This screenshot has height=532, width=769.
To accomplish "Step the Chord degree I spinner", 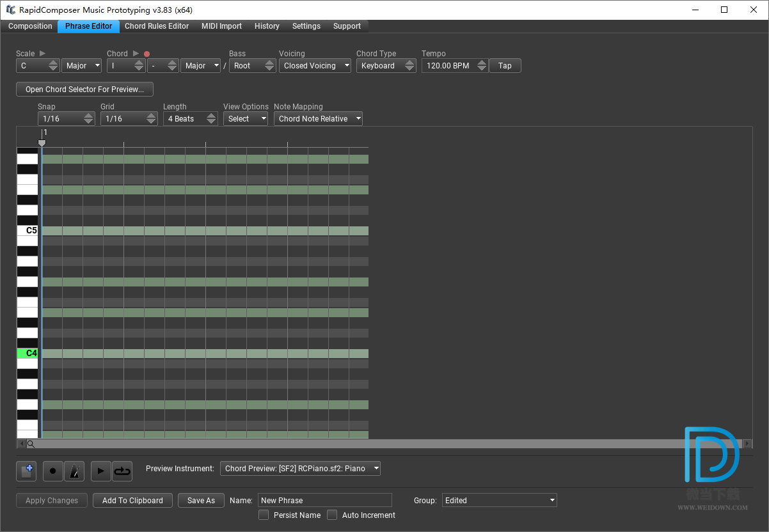I will click(x=139, y=66).
